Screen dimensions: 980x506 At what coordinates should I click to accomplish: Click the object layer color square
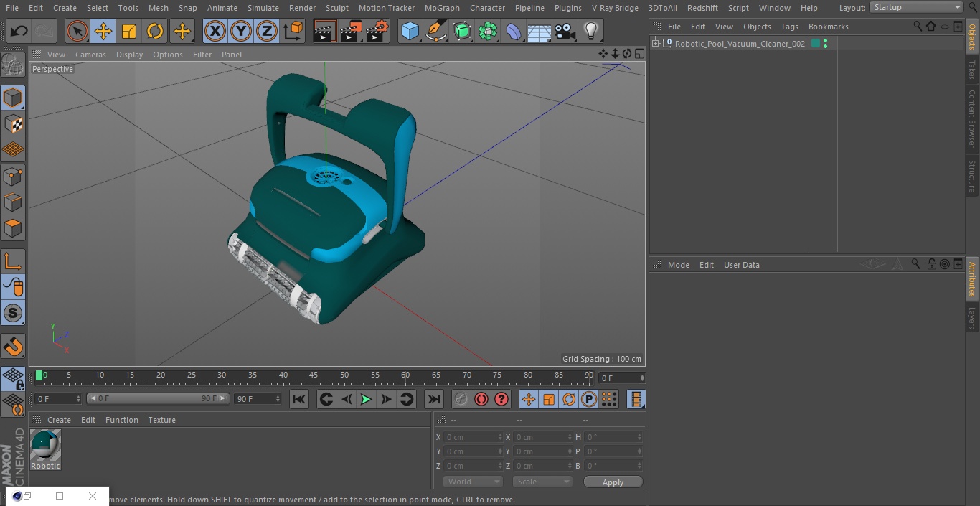pos(816,44)
